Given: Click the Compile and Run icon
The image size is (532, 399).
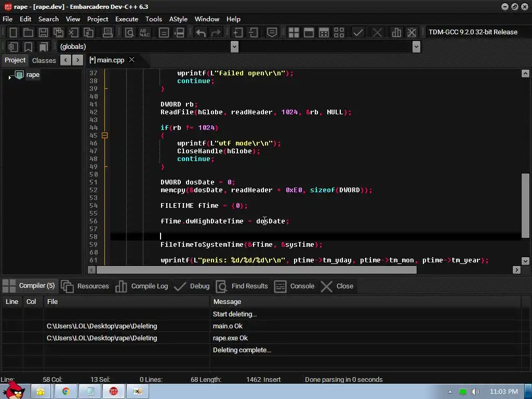Looking at the screenshot, I should (324, 33).
